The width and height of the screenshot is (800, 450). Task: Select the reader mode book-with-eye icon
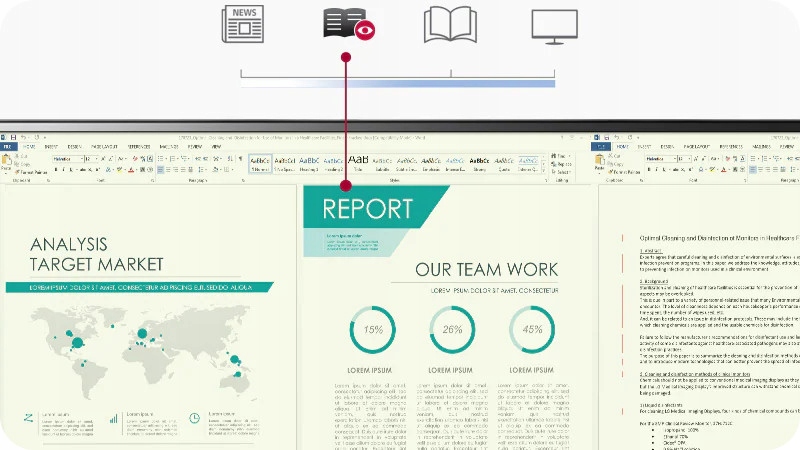pos(349,23)
